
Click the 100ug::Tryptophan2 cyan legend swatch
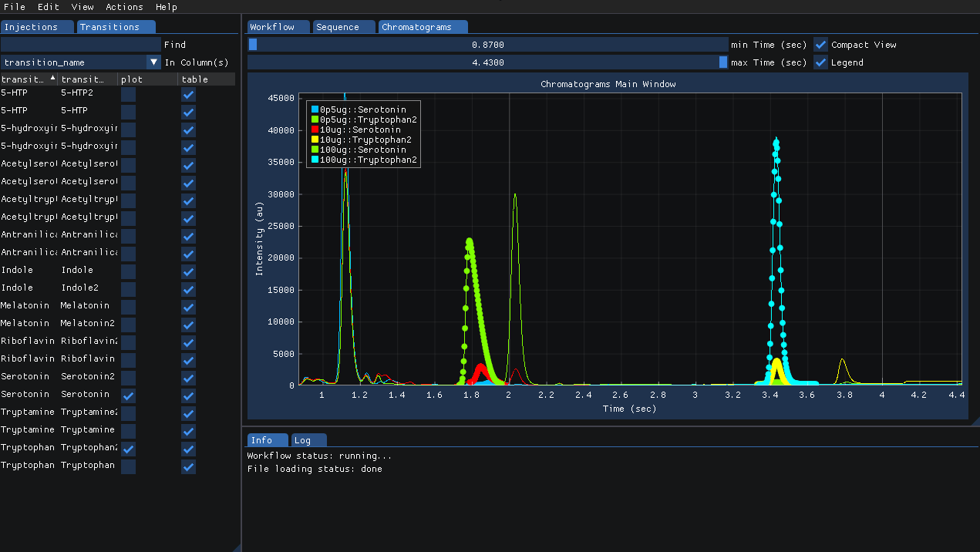click(315, 160)
